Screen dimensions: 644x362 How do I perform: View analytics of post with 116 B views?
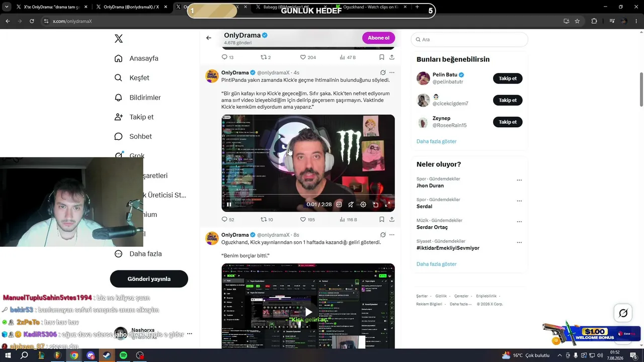(x=348, y=220)
